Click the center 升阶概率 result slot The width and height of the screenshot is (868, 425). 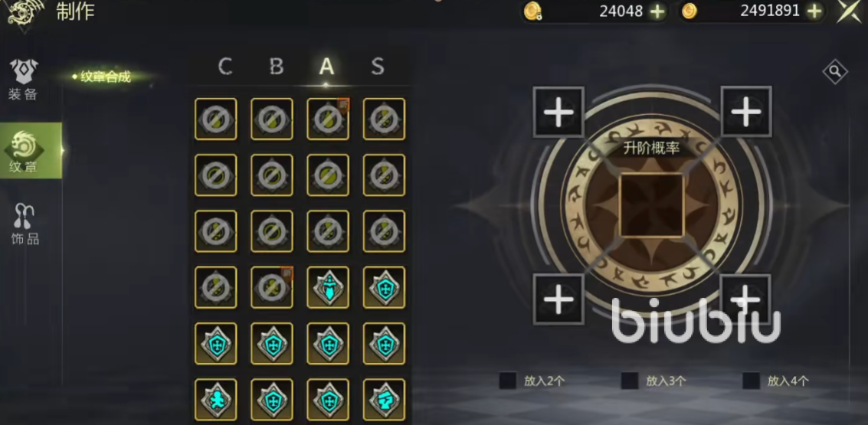tap(651, 204)
